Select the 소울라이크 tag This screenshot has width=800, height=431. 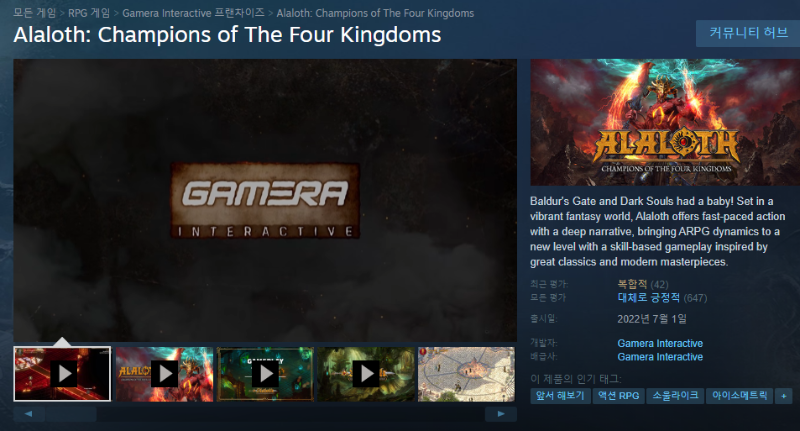click(x=676, y=396)
